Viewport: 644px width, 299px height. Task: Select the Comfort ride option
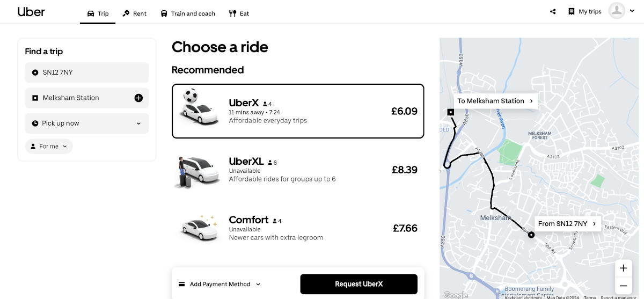point(298,228)
